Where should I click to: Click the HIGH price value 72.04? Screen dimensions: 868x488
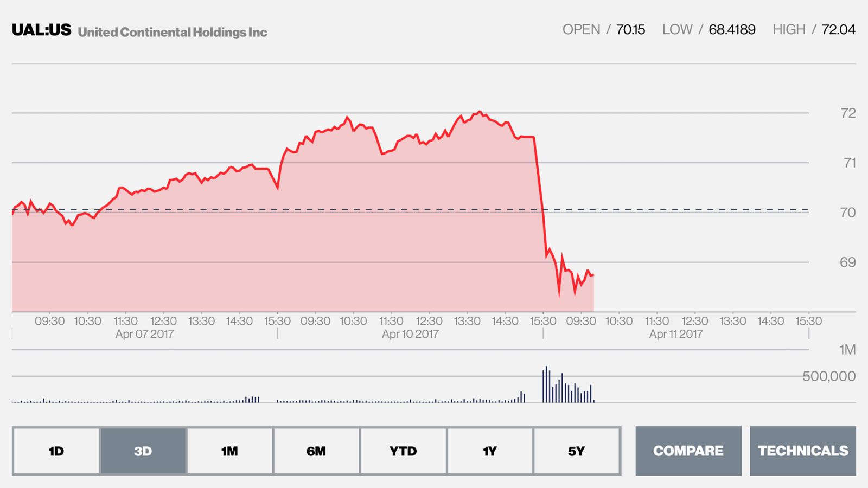click(x=838, y=30)
